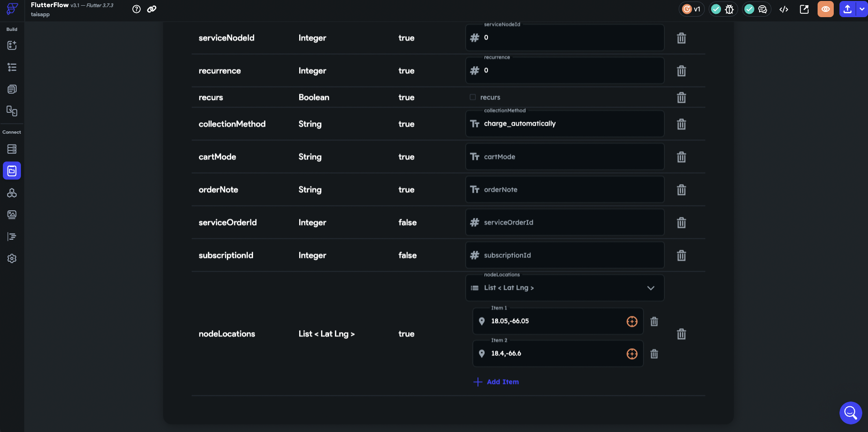Delete the serviceNodeId row
The width and height of the screenshot is (868, 432).
(682, 38)
